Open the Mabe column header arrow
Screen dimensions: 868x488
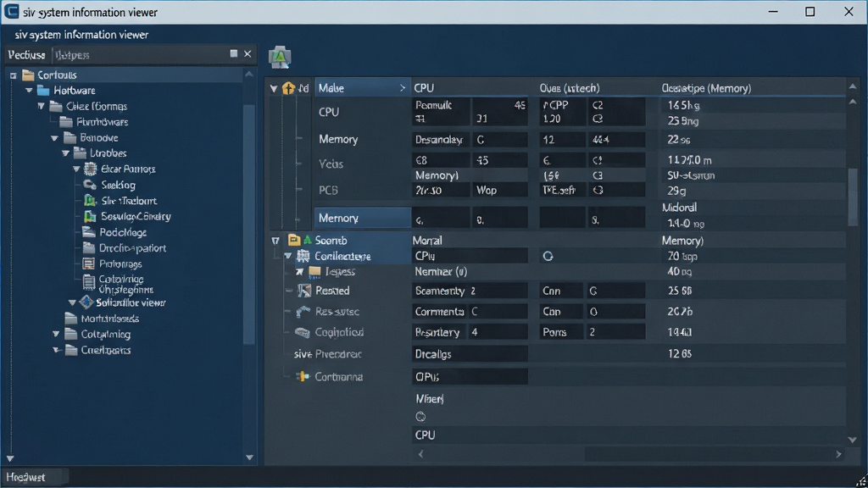click(x=403, y=88)
